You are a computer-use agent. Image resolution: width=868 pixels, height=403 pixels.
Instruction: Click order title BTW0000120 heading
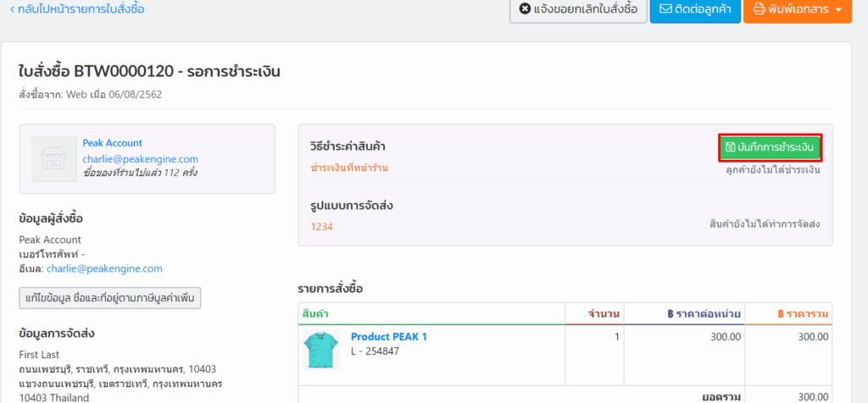149,71
